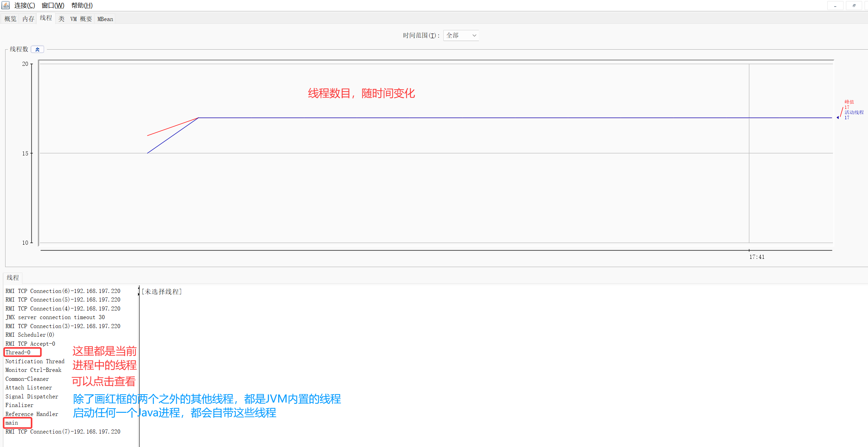868x447 pixels.
Task: Select the Finalizer thread
Action: pos(19,405)
